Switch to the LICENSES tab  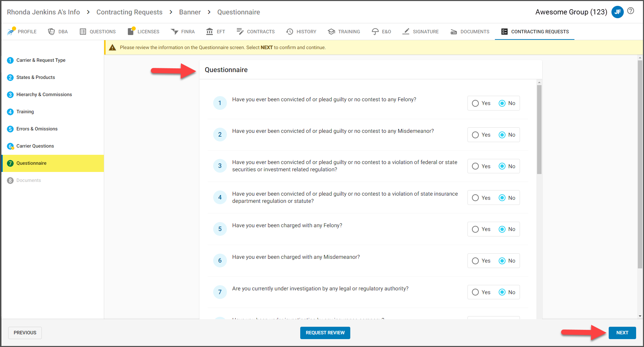(x=143, y=32)
